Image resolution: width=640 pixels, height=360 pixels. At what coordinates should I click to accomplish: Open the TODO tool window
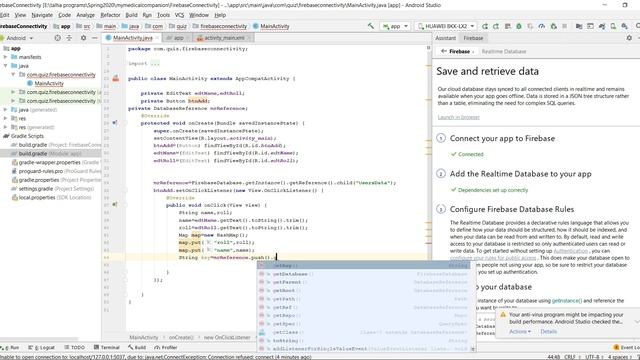coord(74,347)
